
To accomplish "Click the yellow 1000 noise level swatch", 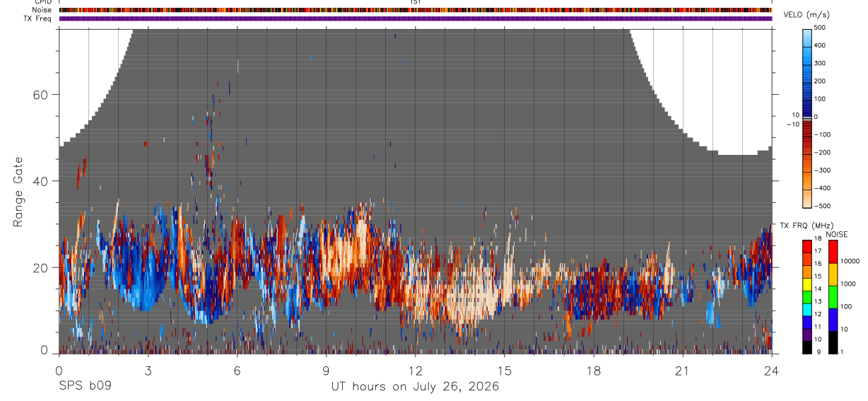I will pos(832,274).
